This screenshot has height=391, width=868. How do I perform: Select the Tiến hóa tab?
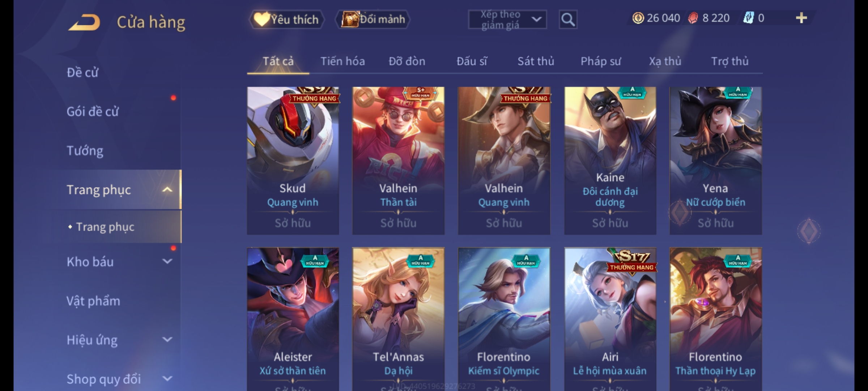tap(342, 61)
